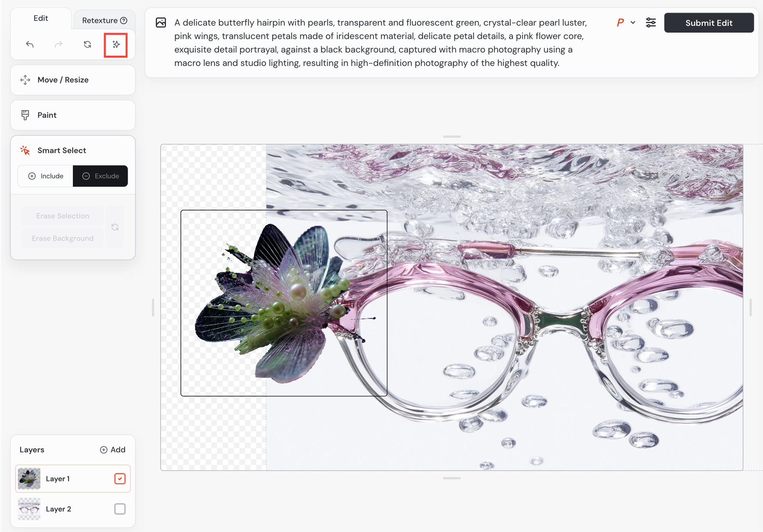Click the redo arrow icon

(58, 45)
